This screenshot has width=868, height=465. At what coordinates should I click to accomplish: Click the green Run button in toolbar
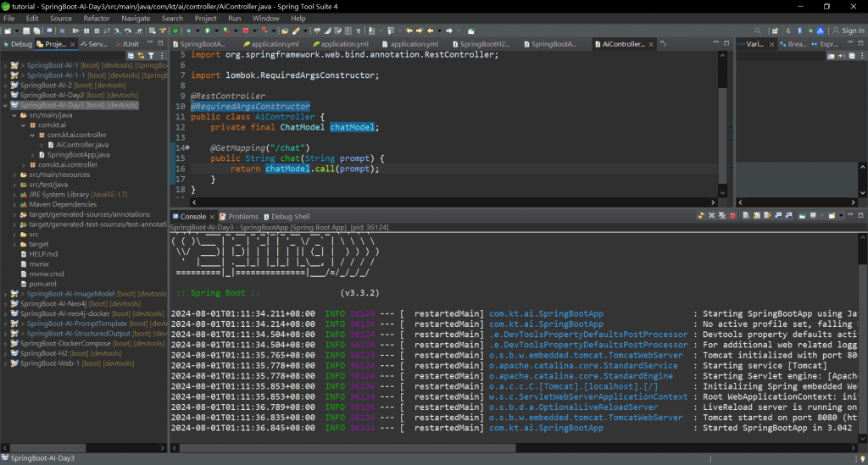(207, 30)
